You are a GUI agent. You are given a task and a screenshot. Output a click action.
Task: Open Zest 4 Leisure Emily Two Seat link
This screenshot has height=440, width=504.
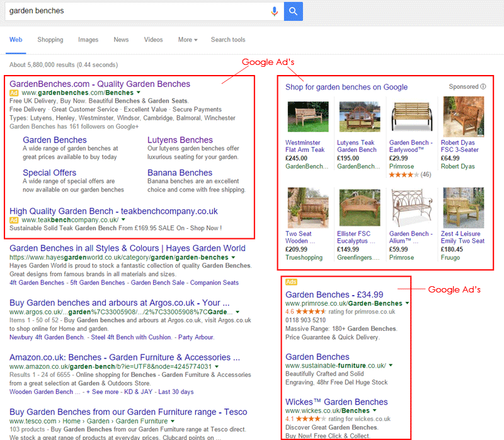pyautogui.click(x=462, y=238)
